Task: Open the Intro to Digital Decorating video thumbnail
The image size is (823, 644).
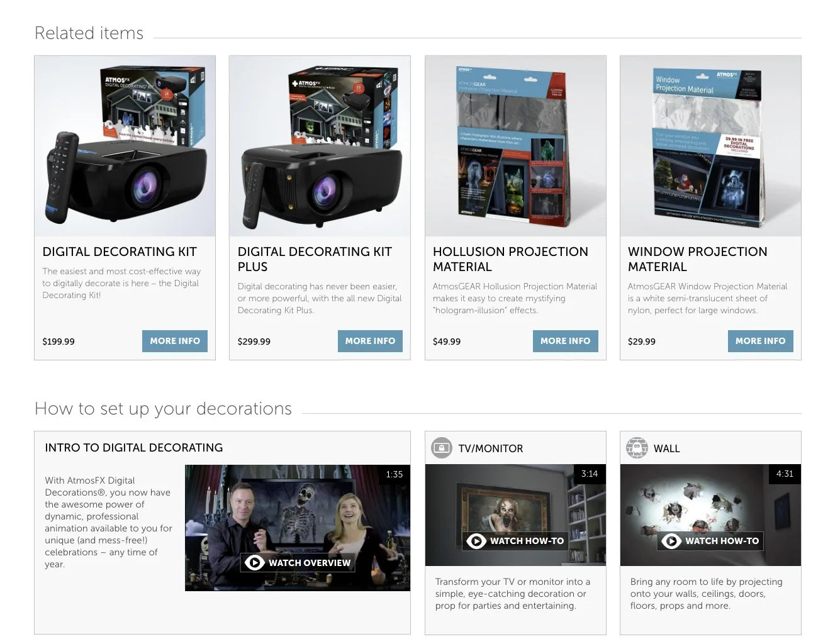Action: tap(297, 528)
